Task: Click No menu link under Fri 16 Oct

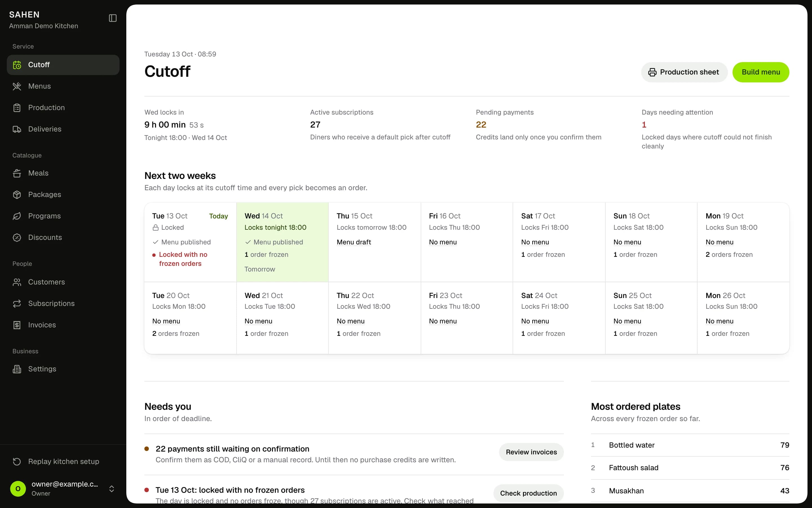Action: 443,242
